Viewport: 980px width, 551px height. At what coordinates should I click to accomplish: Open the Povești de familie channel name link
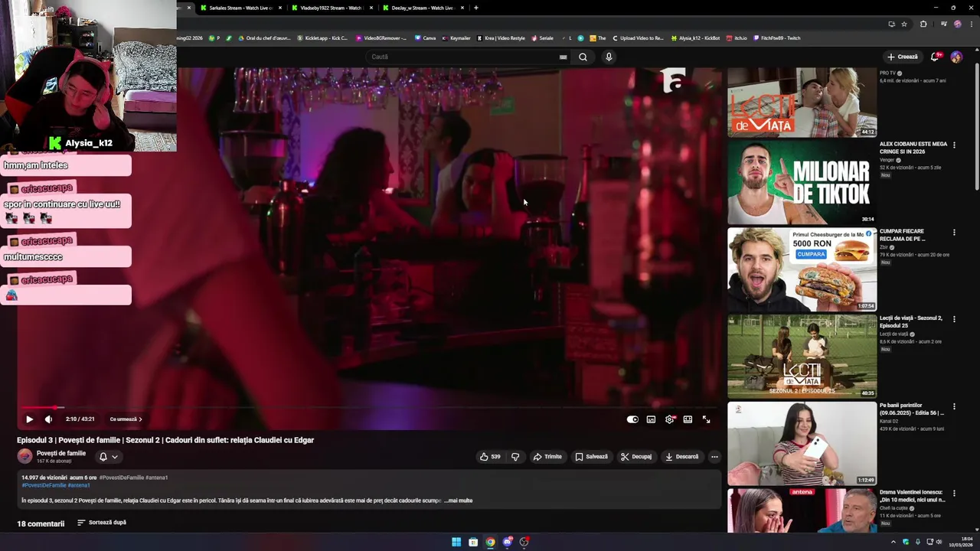click(61, 454)
